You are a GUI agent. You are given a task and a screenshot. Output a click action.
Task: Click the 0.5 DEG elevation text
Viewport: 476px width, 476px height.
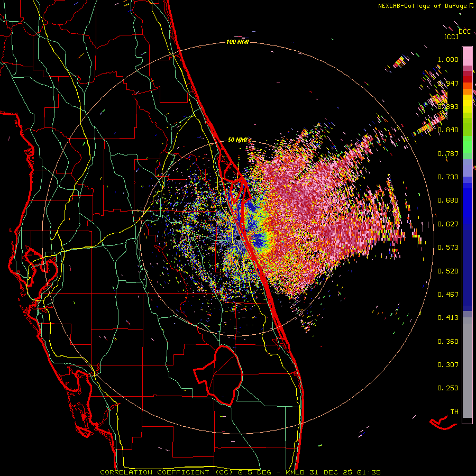[x=256, y=472]
